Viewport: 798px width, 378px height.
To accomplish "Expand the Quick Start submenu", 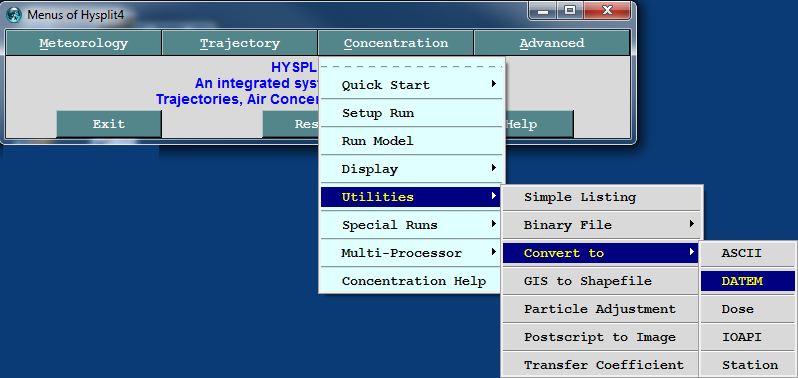I will (412, 85).
